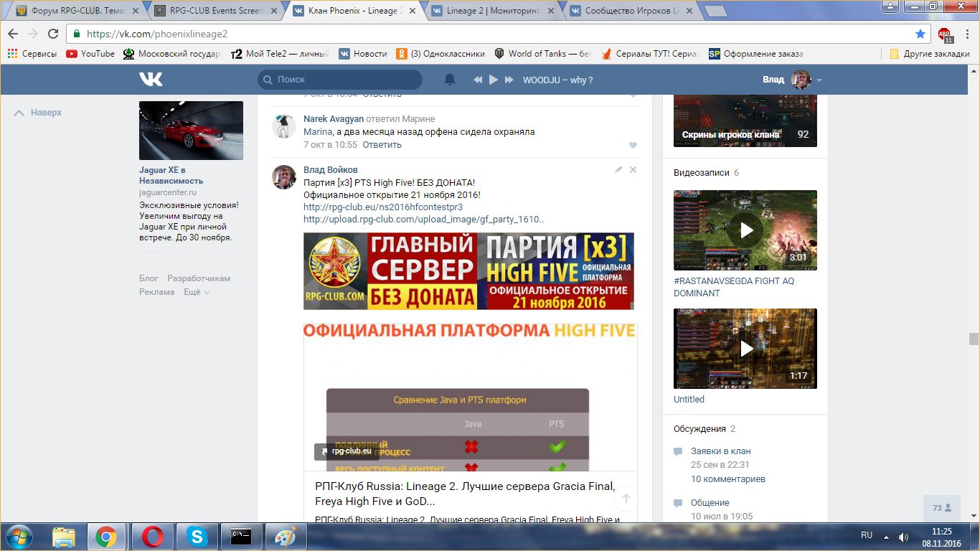Skip to previous track in header player
The width and height of the screenshot is (980, 551).
[x=478, y=80]
